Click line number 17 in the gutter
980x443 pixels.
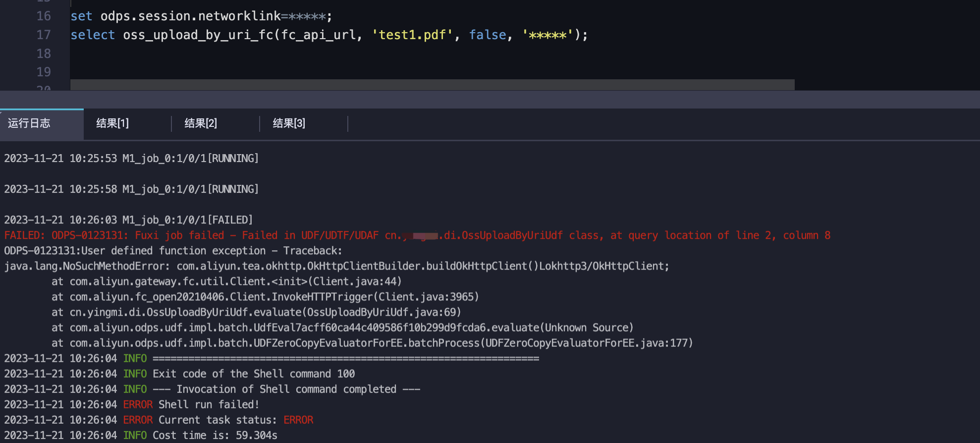point(44,35)
